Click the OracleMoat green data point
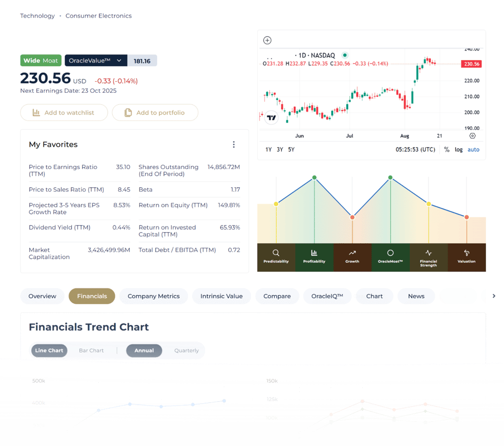This screenshot has width=504, height=446. point(390,178)
